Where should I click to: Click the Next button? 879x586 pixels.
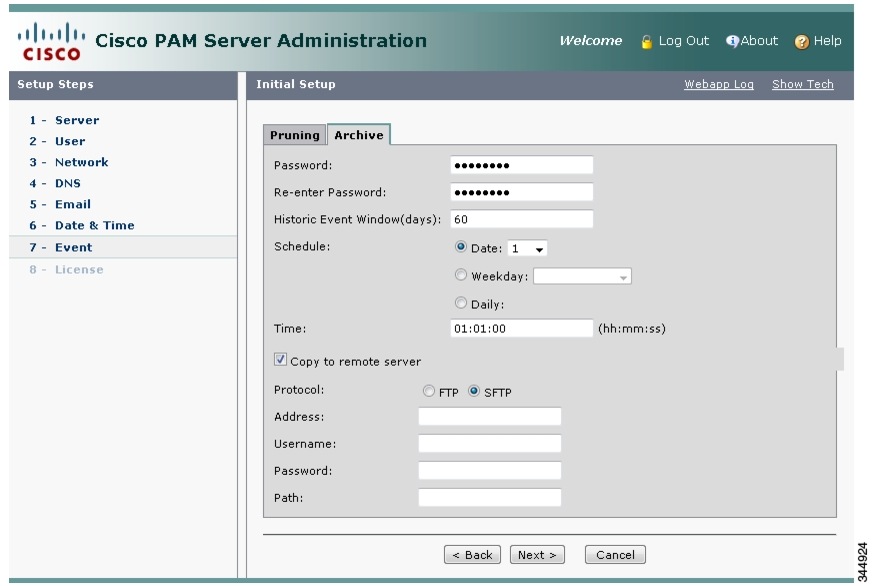537,555
